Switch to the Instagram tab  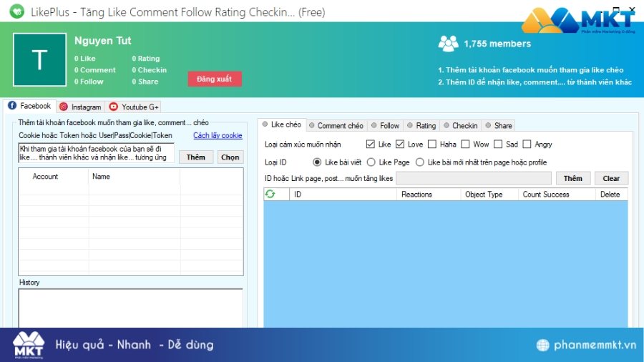80,107
